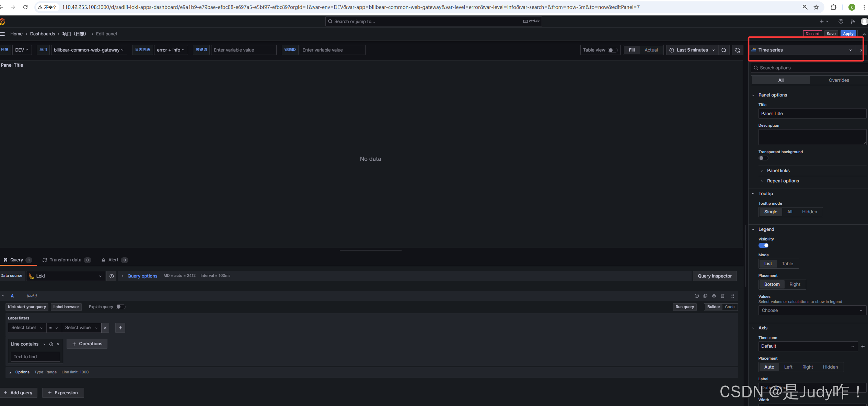
Task: Open the Loki data source dropdown
Action: (65, 276)
